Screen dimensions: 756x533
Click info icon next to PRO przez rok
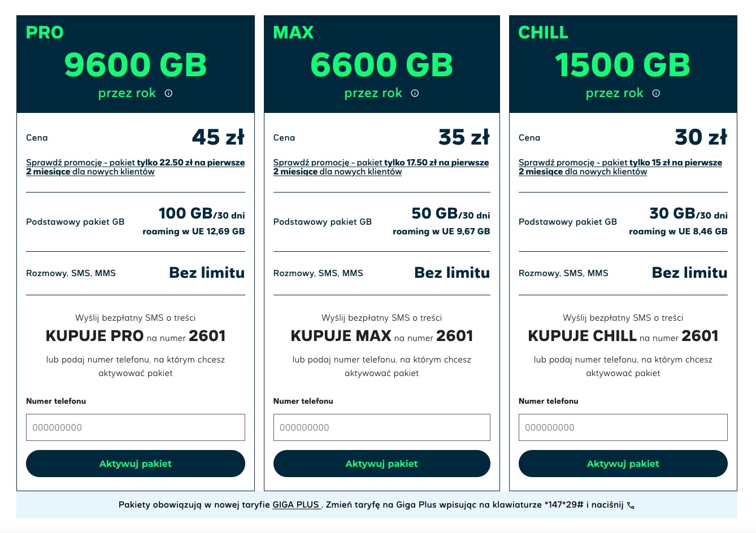(168, 93)
